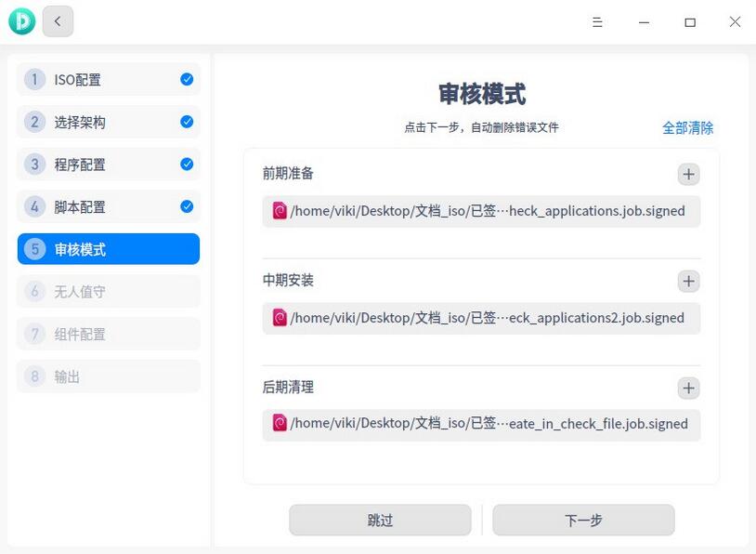The image size is (756, 554).
Task: Select the eate_in_check_file.job.signed file entry
Action: (x=480, y=424)
